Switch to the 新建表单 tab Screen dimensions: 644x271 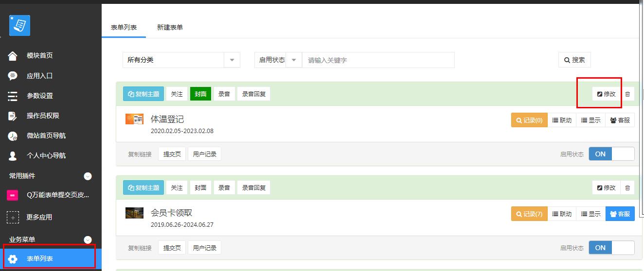(170, 28)
